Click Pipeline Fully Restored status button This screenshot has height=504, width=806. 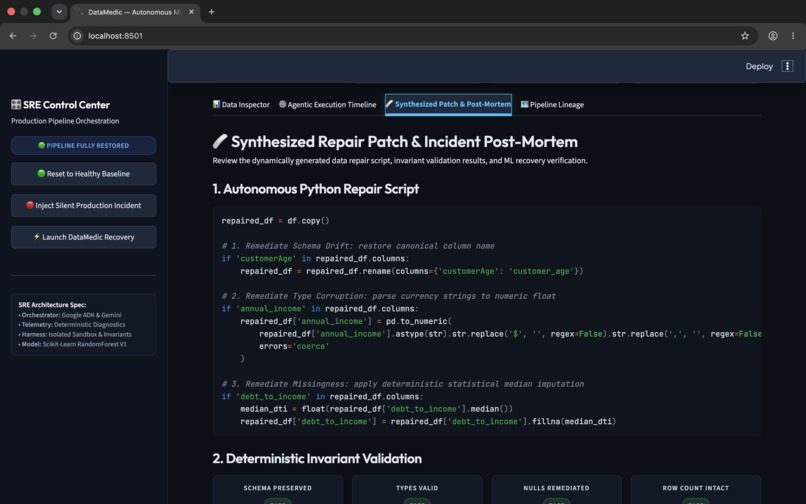[83, 146]
